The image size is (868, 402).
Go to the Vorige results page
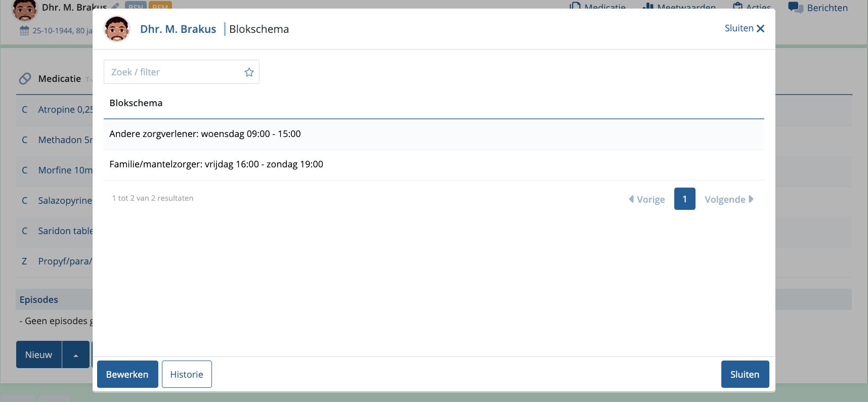click(x=646, y=199)
